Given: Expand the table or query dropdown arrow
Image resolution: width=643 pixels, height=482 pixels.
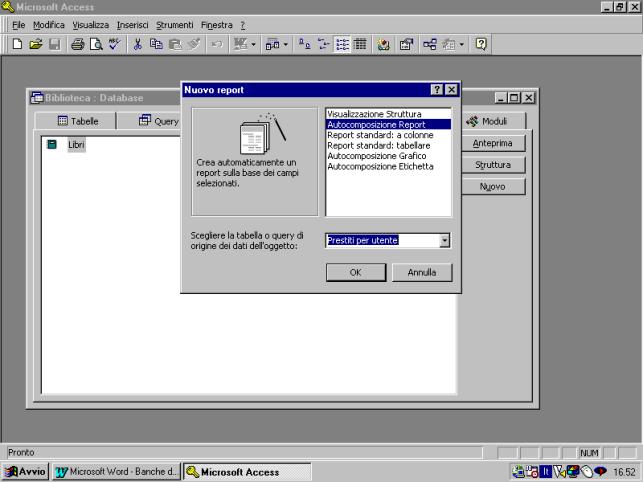Looking at the screenshot, I should [445, 240].
